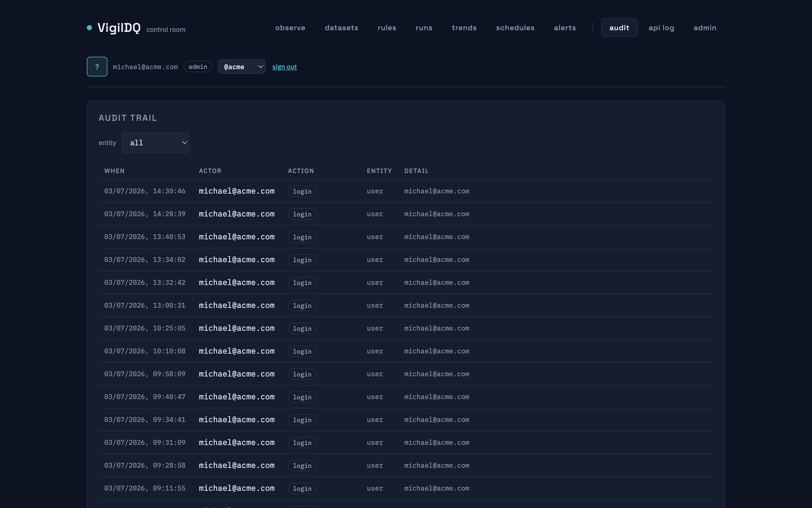Click the login badge in the 10:25:05 row
The image size is (812, 508).
tap(302, 328)
